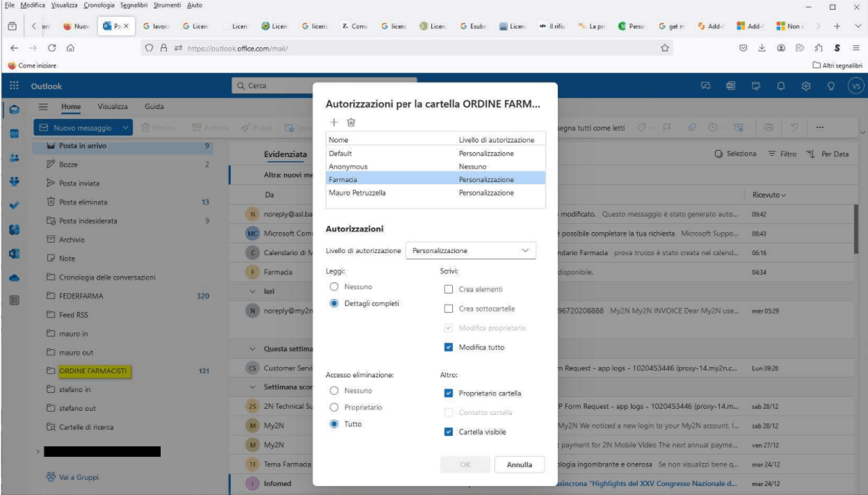Open Firefox Cronologia menu

[x=99, y=5]
